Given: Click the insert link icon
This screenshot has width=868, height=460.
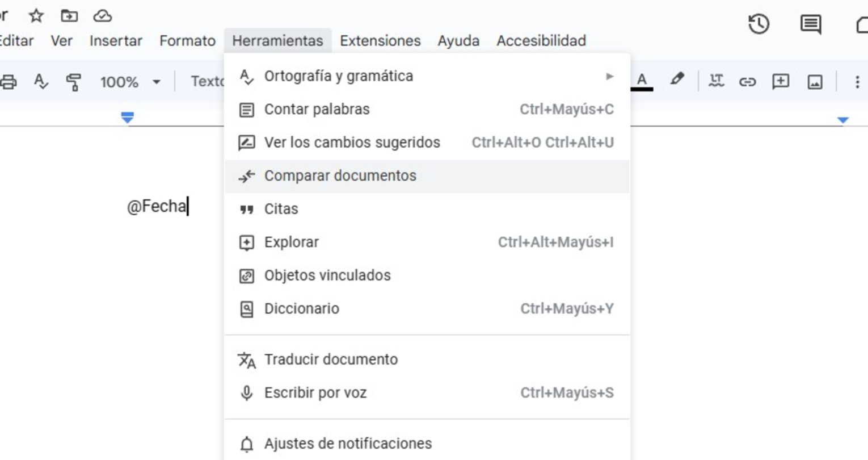Looking at the screenshot, I should click(x=748, y=82).
